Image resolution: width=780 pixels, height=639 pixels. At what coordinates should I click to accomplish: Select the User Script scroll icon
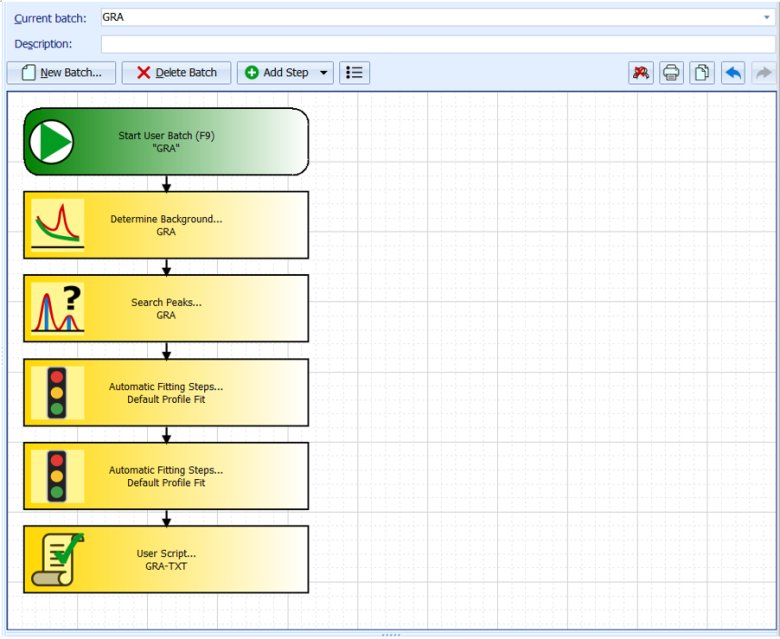coord(57,559)
